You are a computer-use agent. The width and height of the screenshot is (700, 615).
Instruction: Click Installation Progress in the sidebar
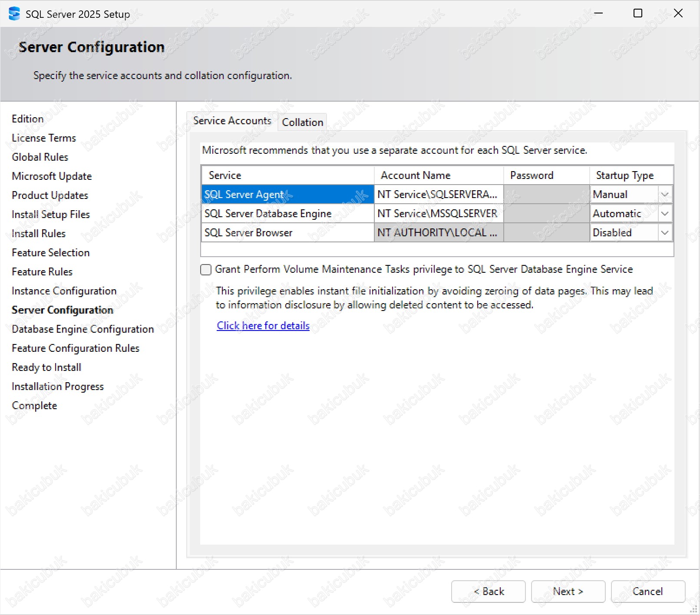point(58,387)
